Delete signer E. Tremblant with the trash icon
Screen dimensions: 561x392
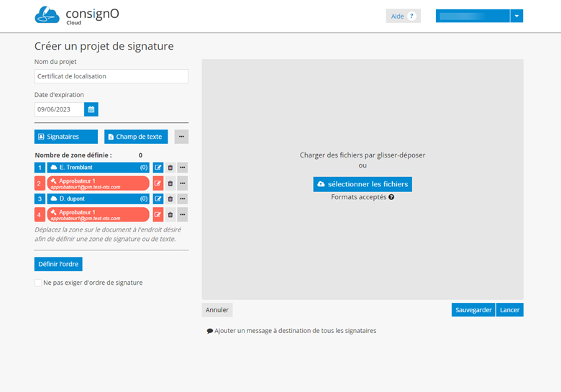(x=170, y=168)
